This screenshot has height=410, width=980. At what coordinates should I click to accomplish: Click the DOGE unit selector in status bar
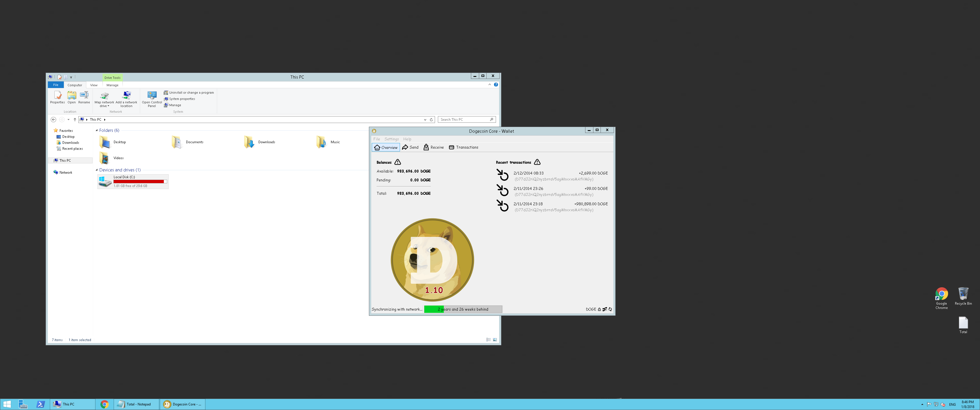coord(591,309)
